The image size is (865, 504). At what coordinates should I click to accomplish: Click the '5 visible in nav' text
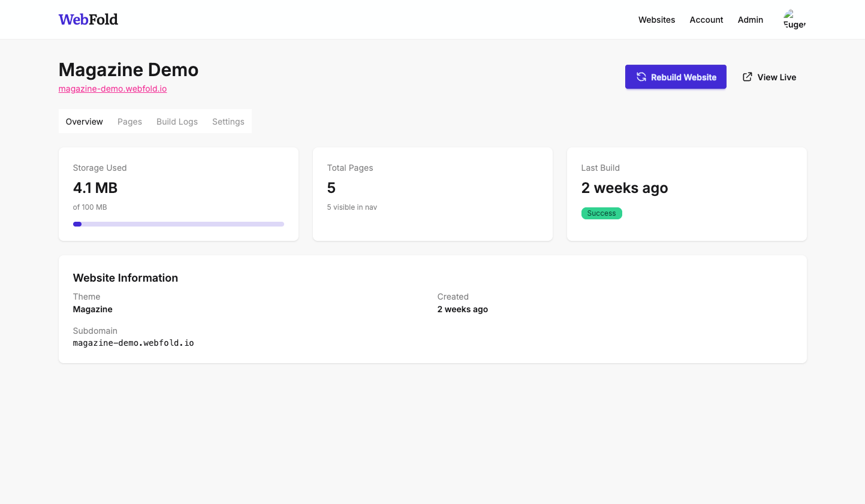[352, 207]
